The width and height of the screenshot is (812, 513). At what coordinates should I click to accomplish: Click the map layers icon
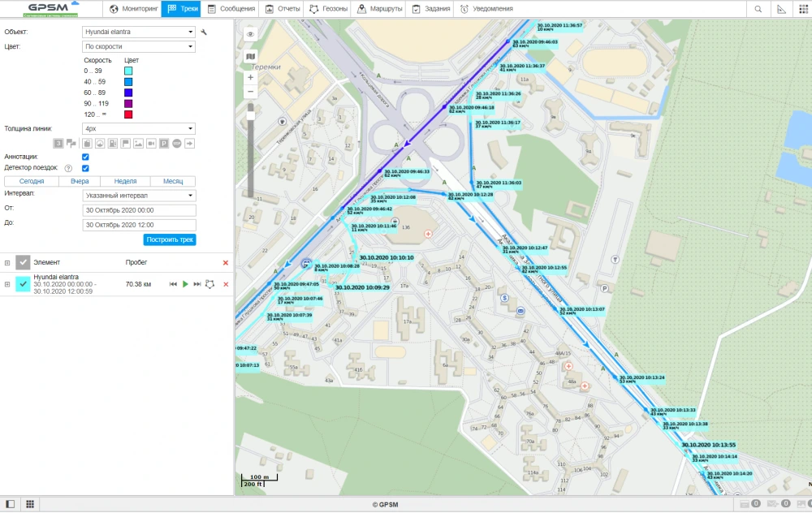click(250, 57)
